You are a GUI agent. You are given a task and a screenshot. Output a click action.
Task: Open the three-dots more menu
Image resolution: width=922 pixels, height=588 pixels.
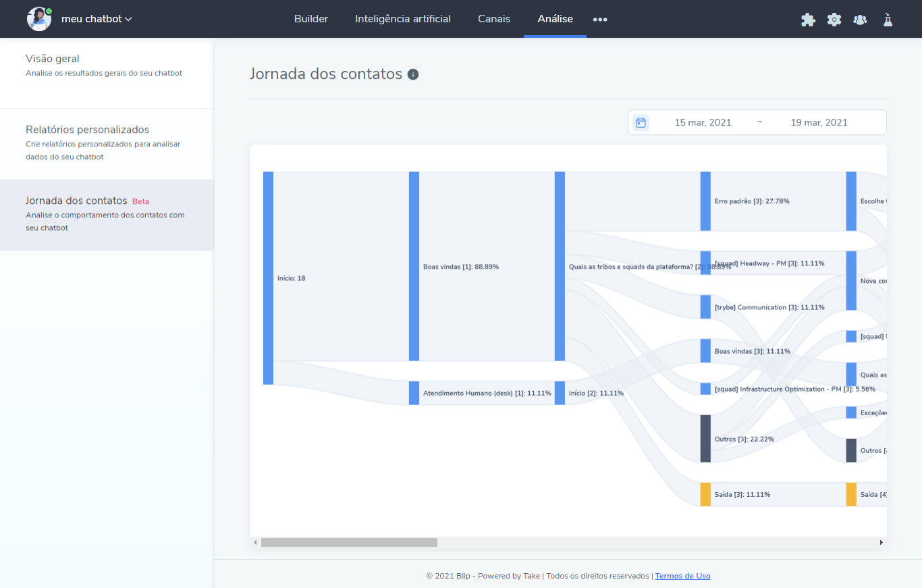click(x=600, y=20)
